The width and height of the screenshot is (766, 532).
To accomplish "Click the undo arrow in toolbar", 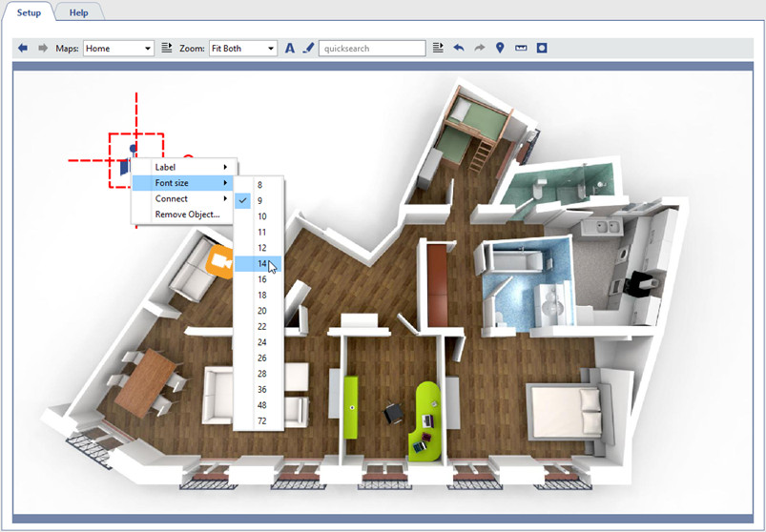I will tap(459, 48).
